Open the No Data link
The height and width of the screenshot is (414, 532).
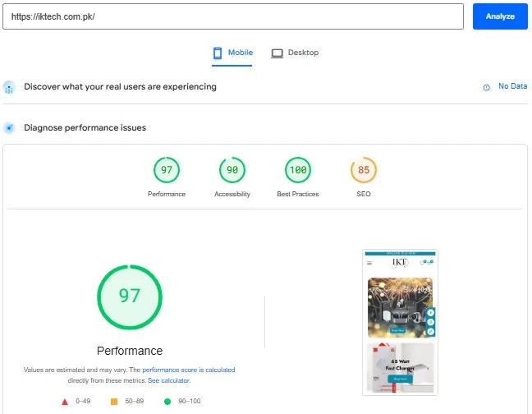pyautogui.click(x=512, y=86)
